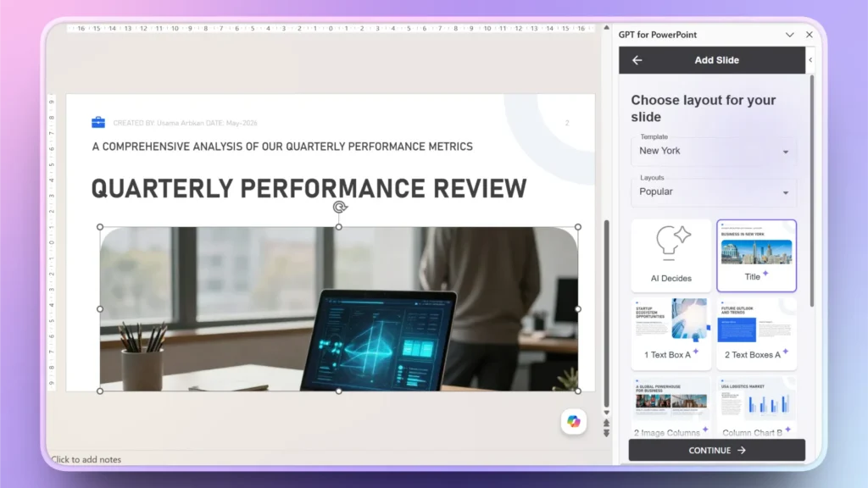The height and width of the screenshot is (488, 868).
Task: Select the Title layout thumbnail
Action: click(756, 255)
